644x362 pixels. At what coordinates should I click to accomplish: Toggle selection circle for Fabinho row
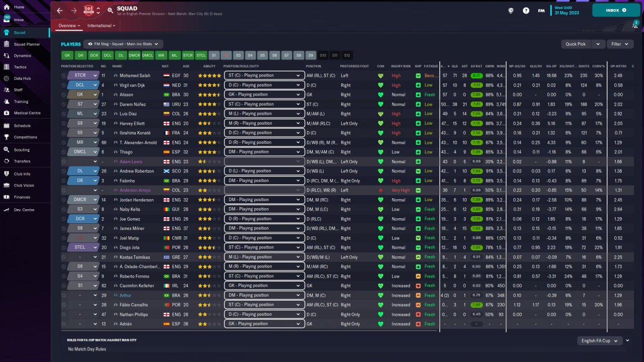64,180
